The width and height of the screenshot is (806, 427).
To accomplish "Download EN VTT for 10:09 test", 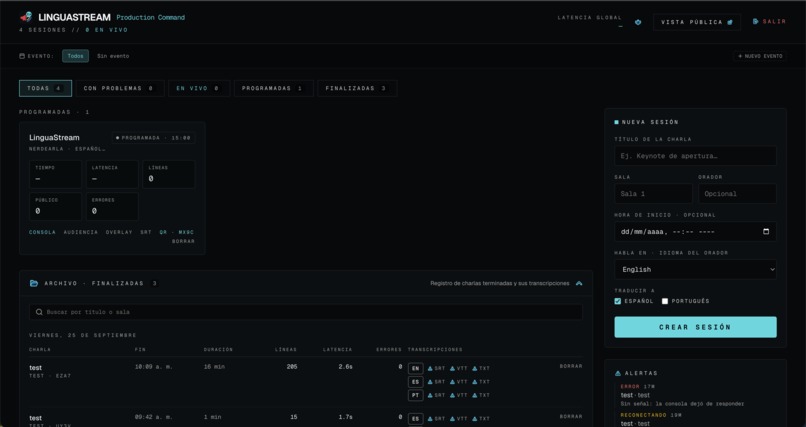I will click(459, 368).
